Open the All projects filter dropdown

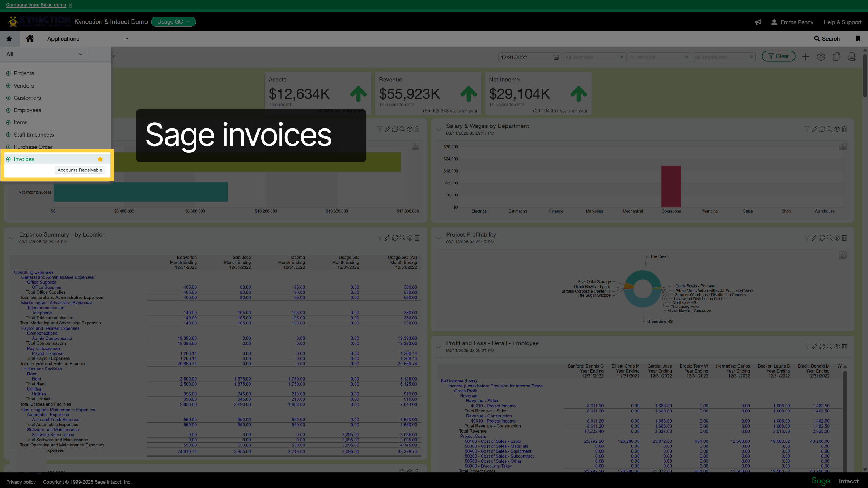click(659, 57)
